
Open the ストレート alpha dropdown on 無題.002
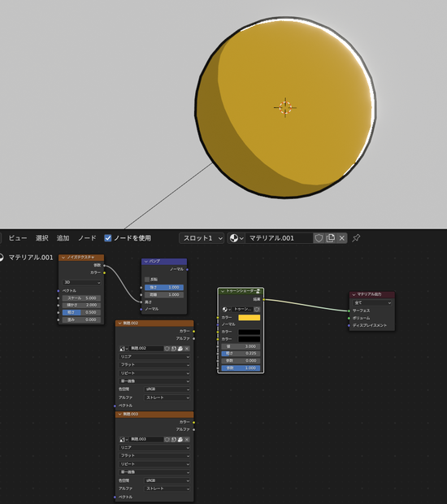(167, 398)
